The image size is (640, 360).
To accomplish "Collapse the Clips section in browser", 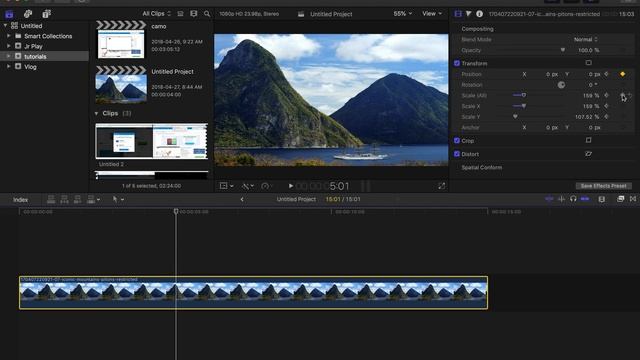I will [96, 113].
